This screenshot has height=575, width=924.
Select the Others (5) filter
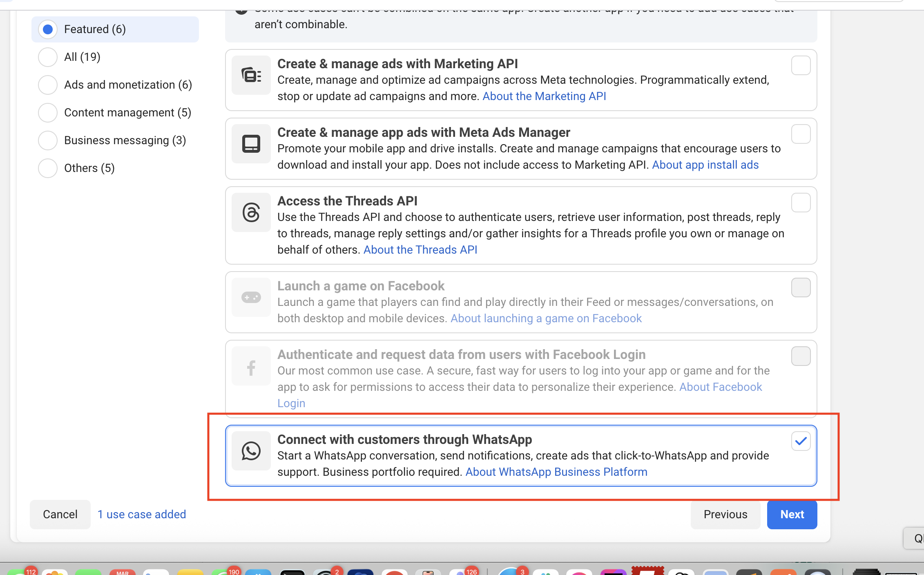pos(76,168)
